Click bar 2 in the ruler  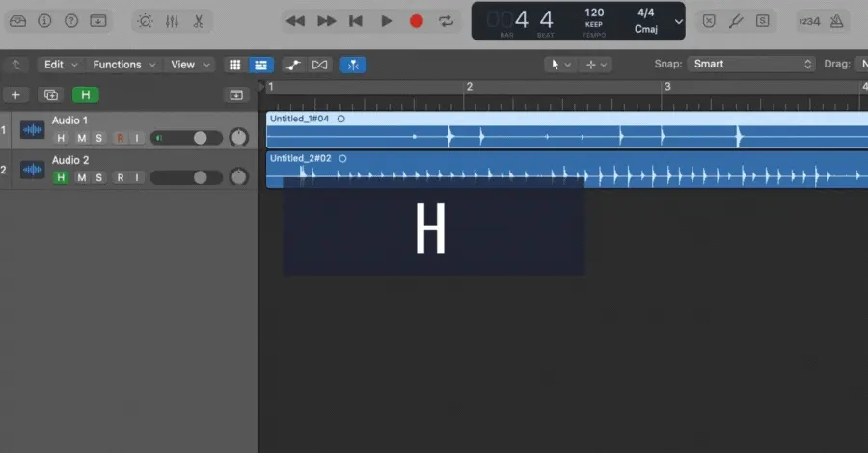[470, 87]
